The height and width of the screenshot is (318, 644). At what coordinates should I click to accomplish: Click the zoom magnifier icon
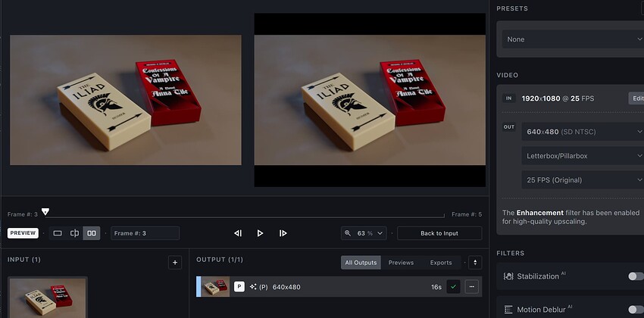click(x=348, y=233)
